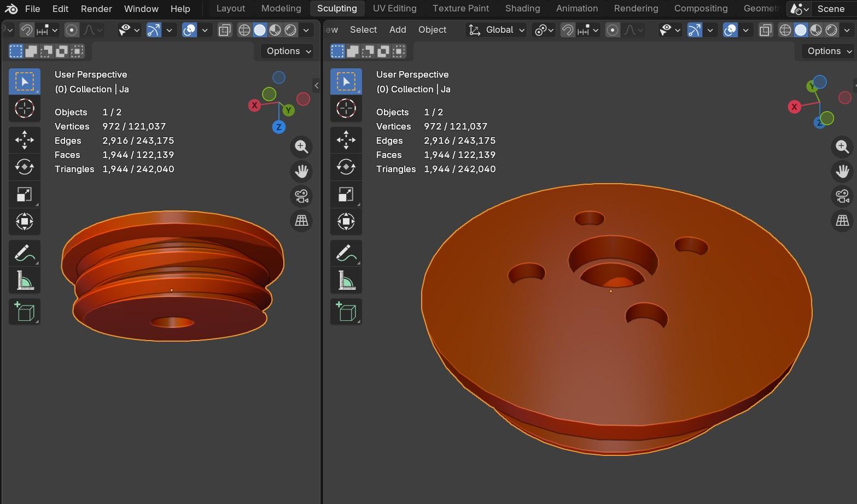The height and width of the screenshot is (504, 857).
Task: Enable wireframe shading in the left viewport
Action: 244,30
